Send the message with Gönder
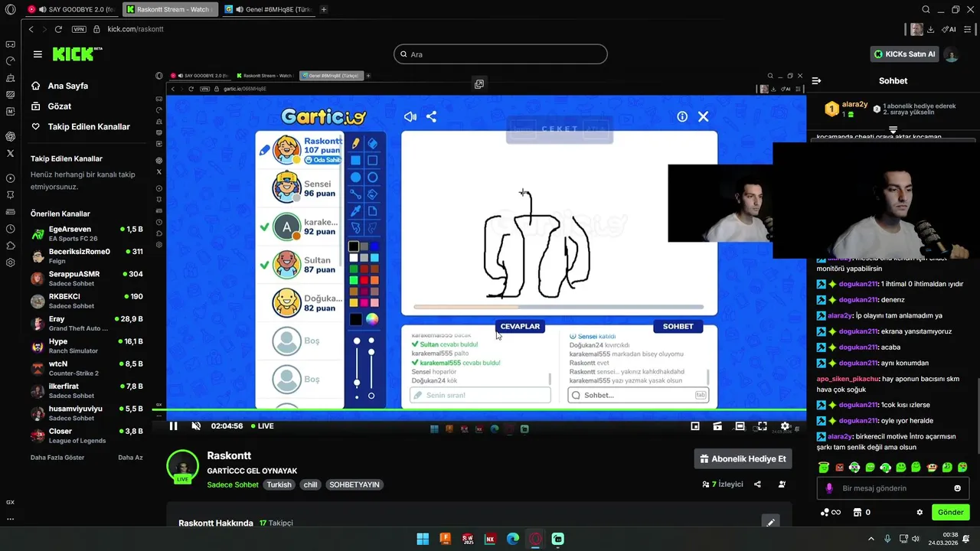This screenshot has height=551, width=980. tap(950, 513)
